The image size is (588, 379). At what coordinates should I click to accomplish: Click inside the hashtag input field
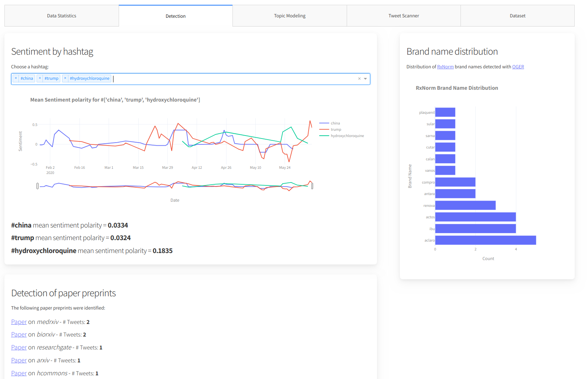(233, 79)
